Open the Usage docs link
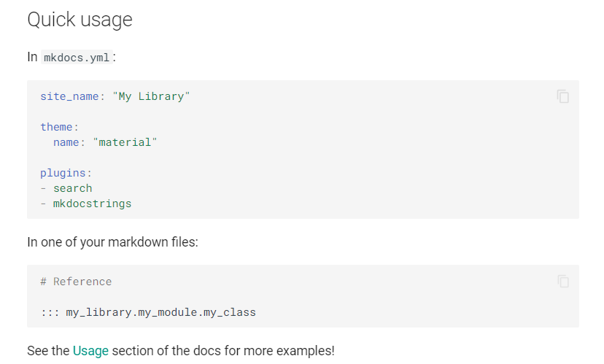604x364 pixels. (x=90, y=351)
